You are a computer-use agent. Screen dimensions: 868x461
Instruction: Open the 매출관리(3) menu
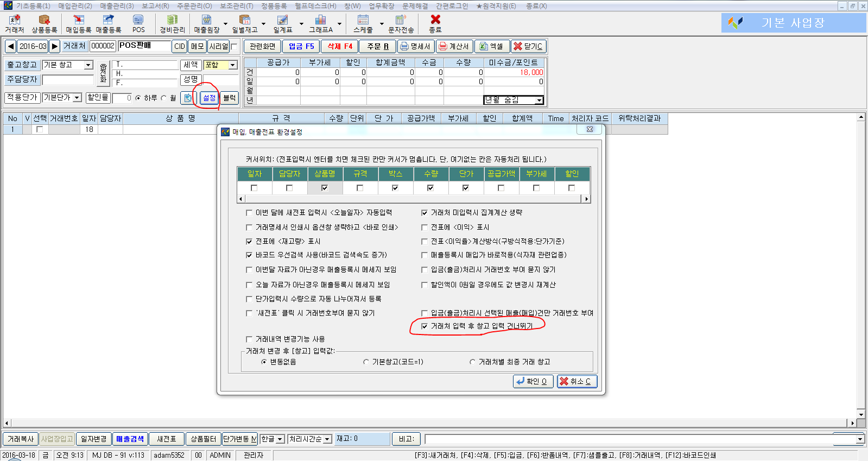click(x=117, y=6)
